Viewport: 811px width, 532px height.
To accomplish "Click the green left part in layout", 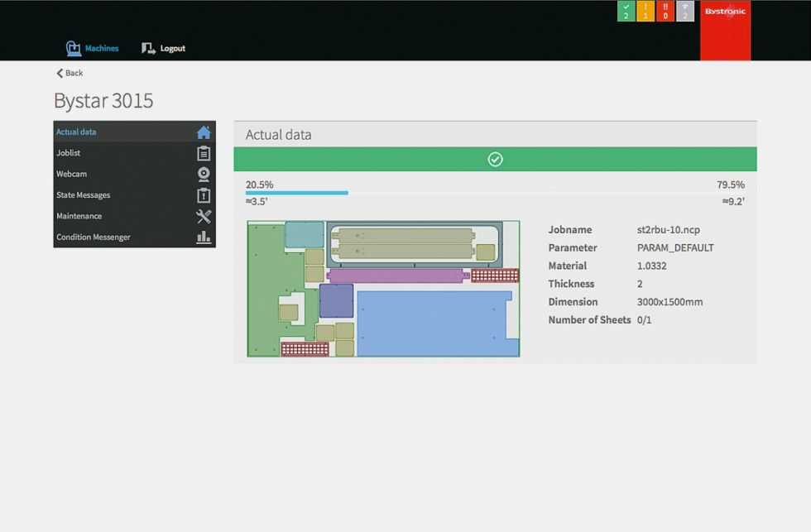I will (x=266, y=290).
